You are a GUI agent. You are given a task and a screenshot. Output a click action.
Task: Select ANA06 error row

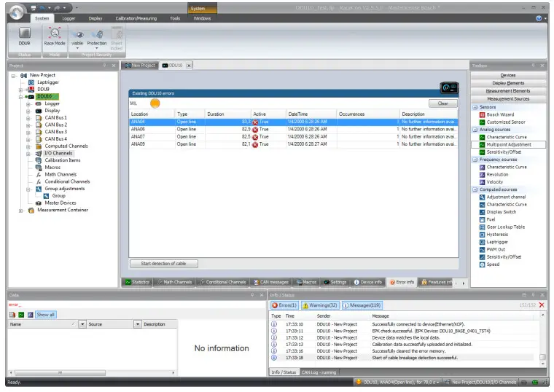click(x=294, y=130)
